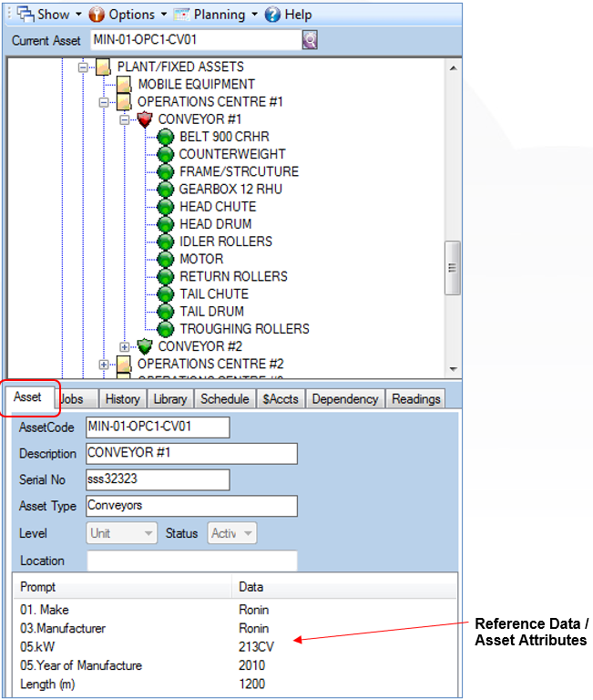Open the Level dropdown showing Unit
593x700 pixels.
coord(121,533)
